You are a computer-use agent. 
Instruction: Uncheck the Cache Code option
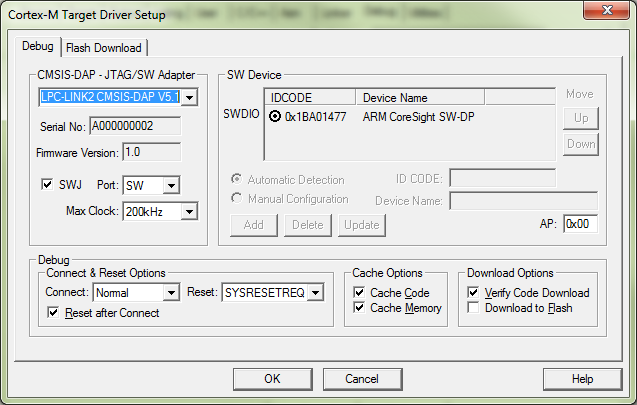coord(360,293)
